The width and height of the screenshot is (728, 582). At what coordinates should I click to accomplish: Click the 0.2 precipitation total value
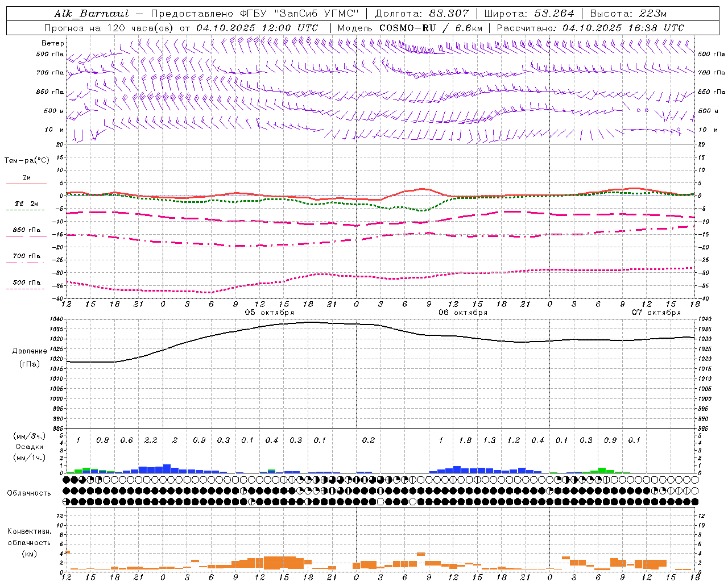coord(369,440)
